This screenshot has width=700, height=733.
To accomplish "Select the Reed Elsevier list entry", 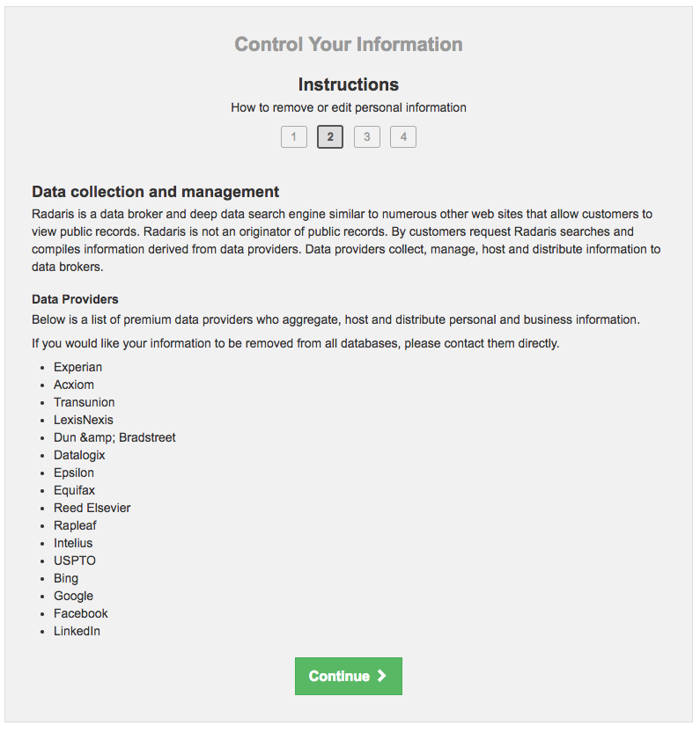I will coord(92,508).
